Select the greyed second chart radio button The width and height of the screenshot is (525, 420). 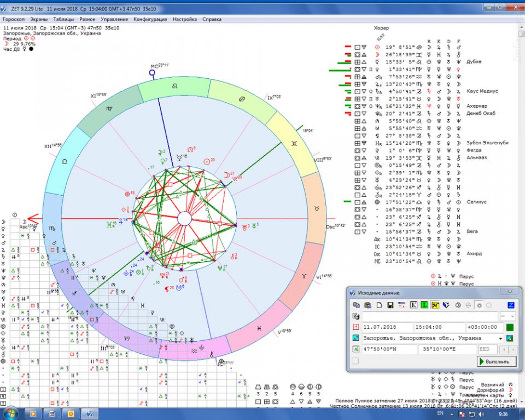pos(489,305)
